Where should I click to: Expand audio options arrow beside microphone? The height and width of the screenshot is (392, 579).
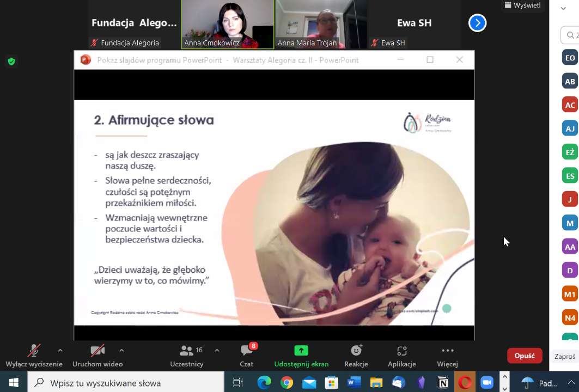pyautogui.click(x=60, y=351)
